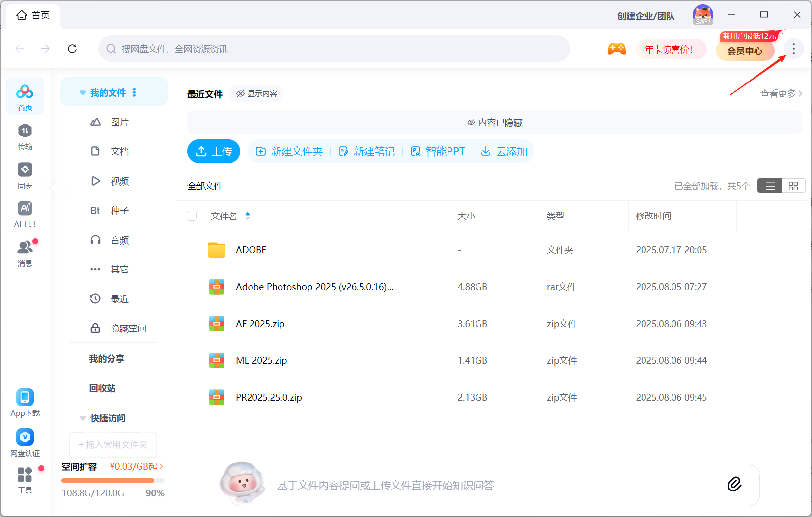
Task: Go back with the left arrow
Action: click(x=20, y=49)
